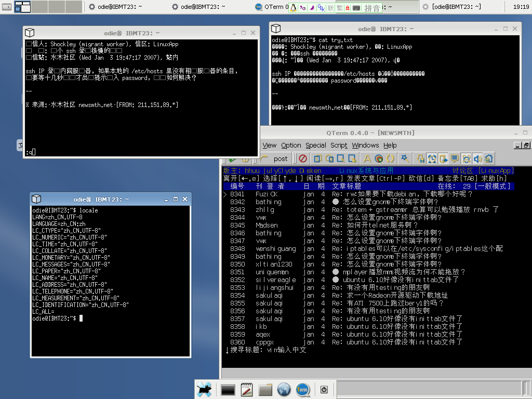Toggle the crescent moon width icon in input bar
This screenshot has height=399, width=532.
coord(312,8)
